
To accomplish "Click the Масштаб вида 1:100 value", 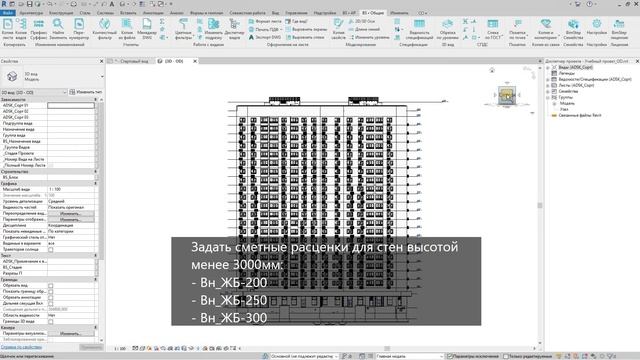I will 71,189.
